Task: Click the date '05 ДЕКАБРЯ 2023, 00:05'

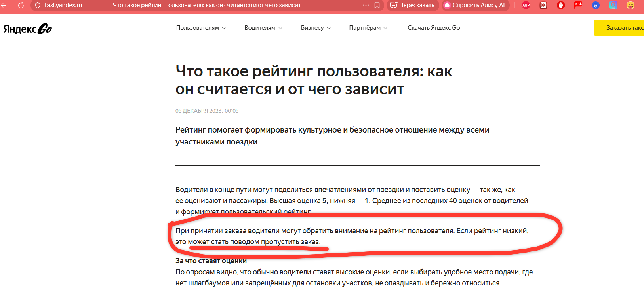Action: pyautogui.click(x=207, y=111)
